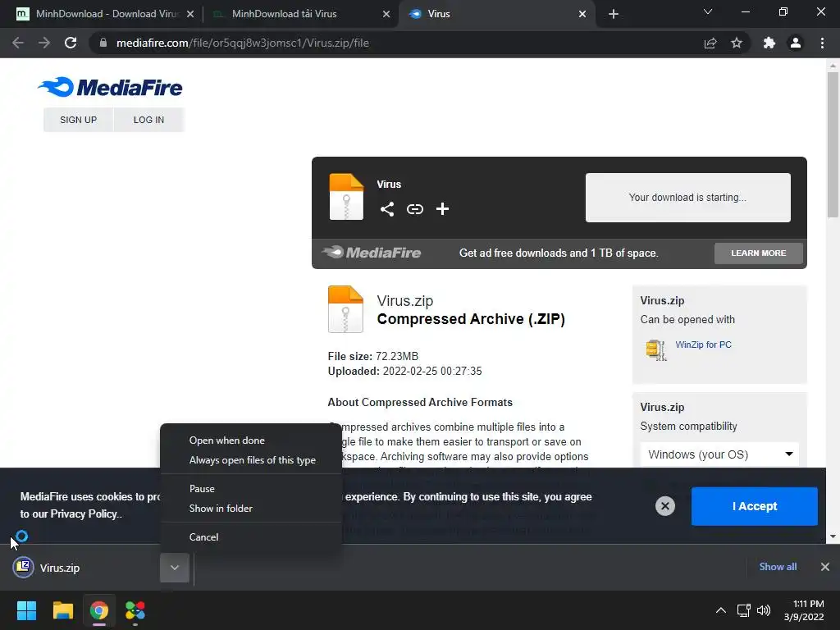Click the browser forward arrow
The width and height of the screenshot is (840, 630).
[x=44, y=43]
